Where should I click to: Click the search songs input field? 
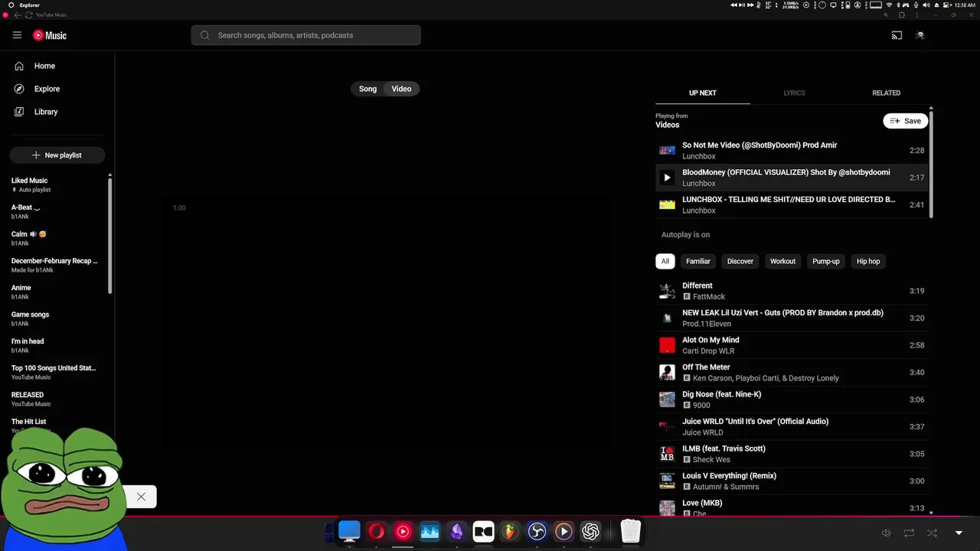coord(306,35)
